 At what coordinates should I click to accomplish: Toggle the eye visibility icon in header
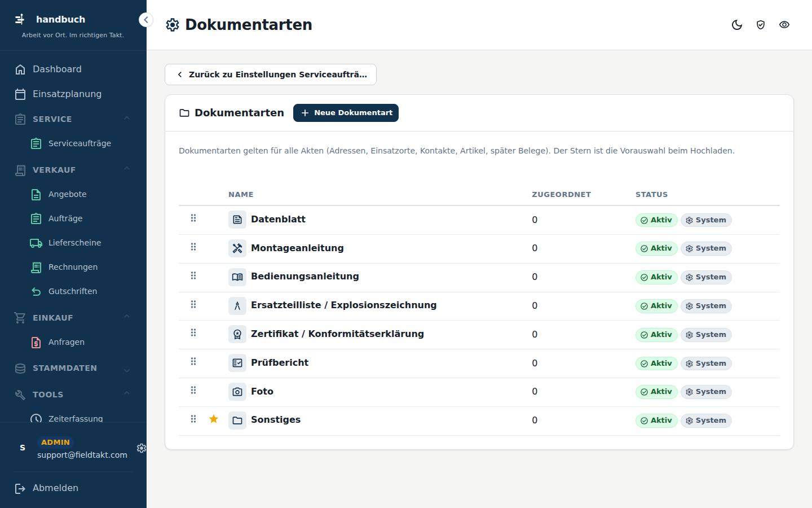pyautogui.click(x=784, y=25)
